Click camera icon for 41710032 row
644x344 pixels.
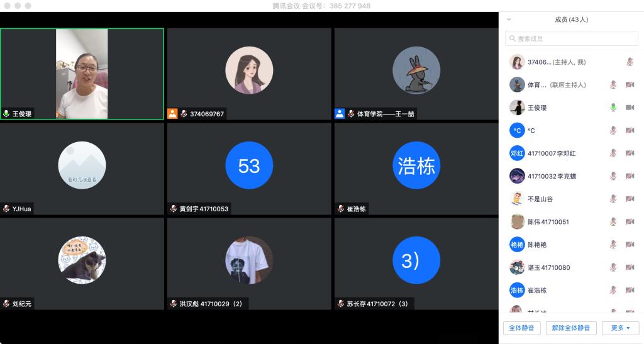pyautogui.click(x=630, y=176)
